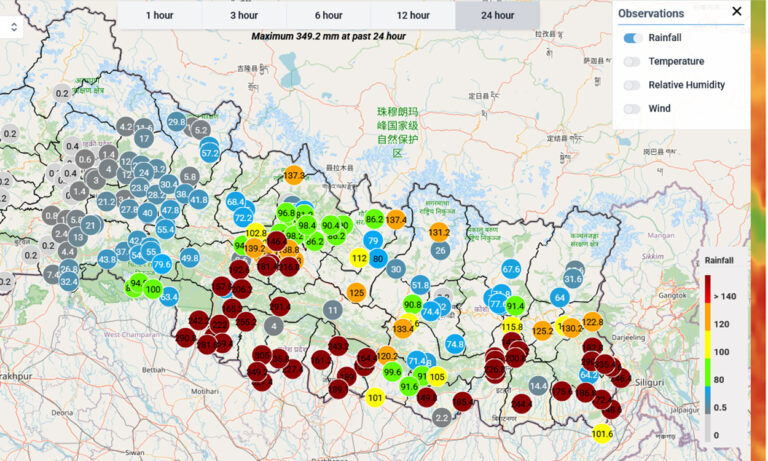Click the gray 14.4 rainfall marker
Image resolution: width=768 pixels, height=461 pixels.
tap(538, 386)
